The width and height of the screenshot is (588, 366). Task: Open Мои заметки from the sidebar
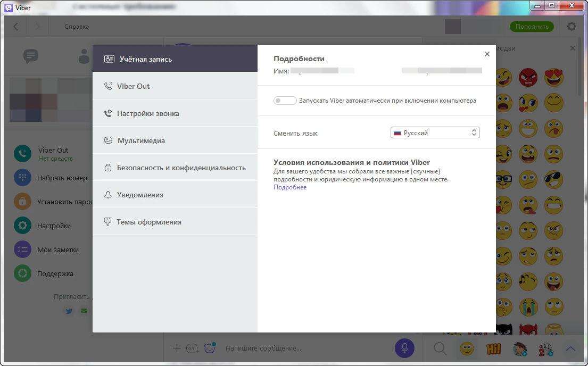click(x=46, y=249)
